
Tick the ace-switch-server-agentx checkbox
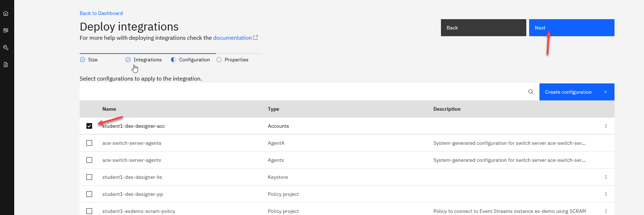(x=89, y=160)
